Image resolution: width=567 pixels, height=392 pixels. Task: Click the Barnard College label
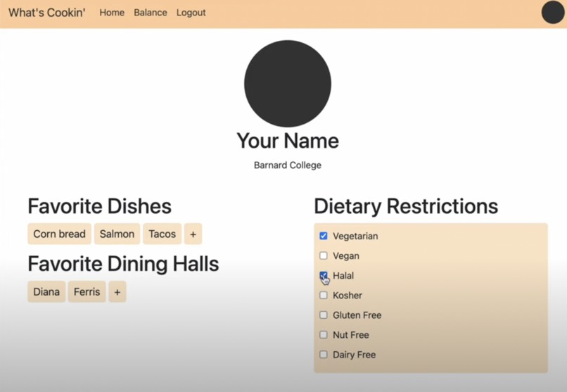tap(288, 165)
